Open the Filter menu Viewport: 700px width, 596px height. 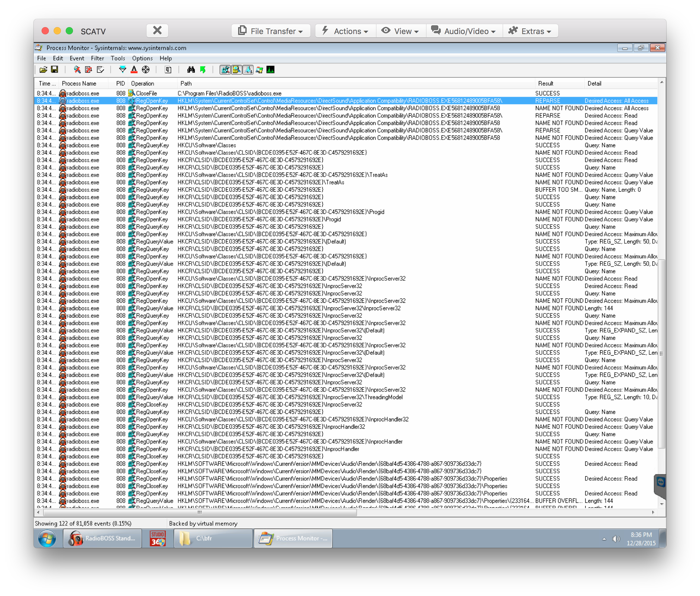pyautogui.click(x=97, y=58)
